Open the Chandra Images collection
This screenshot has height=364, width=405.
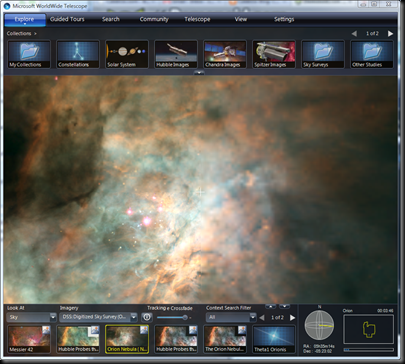tap(225, 54)
